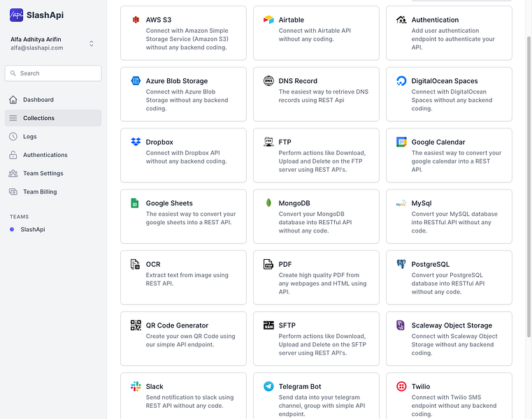Screen dimensions: 532x419
Task: Click 'Extract text from image using REST API.'
Action: pos(187,279)
